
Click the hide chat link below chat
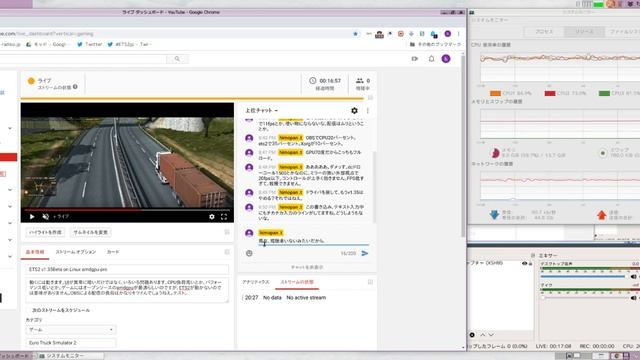pos(307,267)
